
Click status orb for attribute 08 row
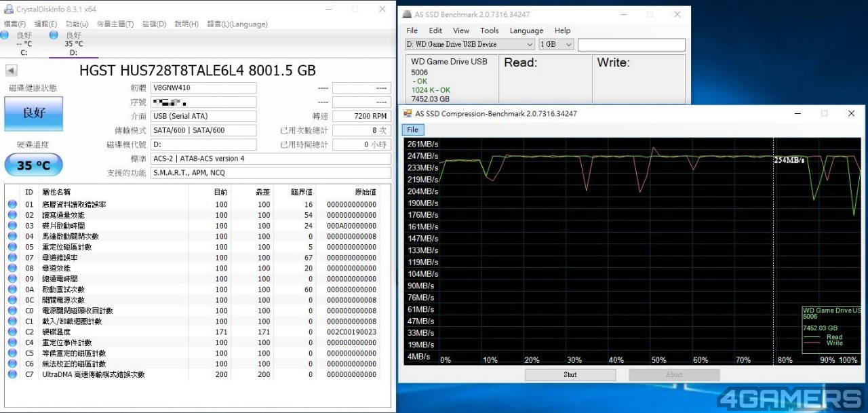click(12, 268)
